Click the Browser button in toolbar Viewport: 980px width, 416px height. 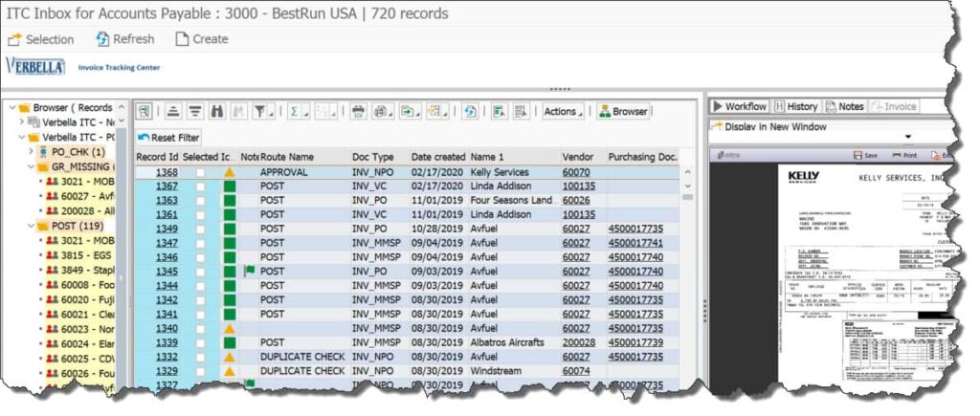623,111
